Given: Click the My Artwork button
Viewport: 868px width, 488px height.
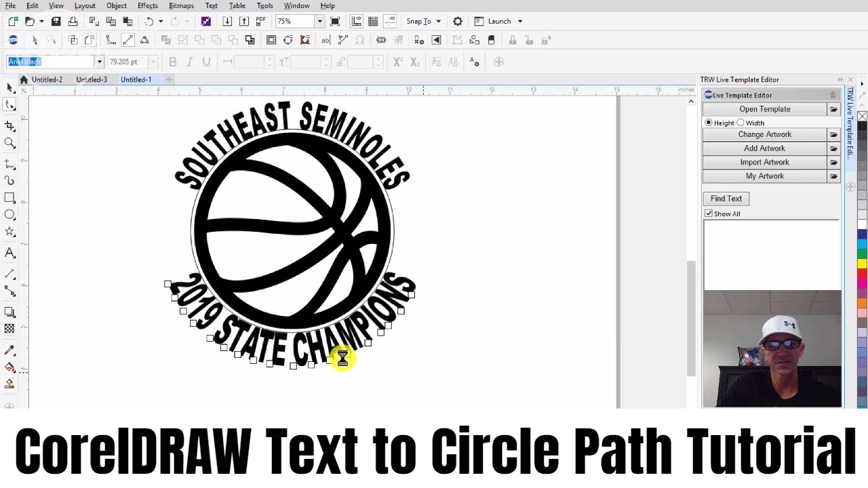Looking at the screenshot, I should 765,176.
